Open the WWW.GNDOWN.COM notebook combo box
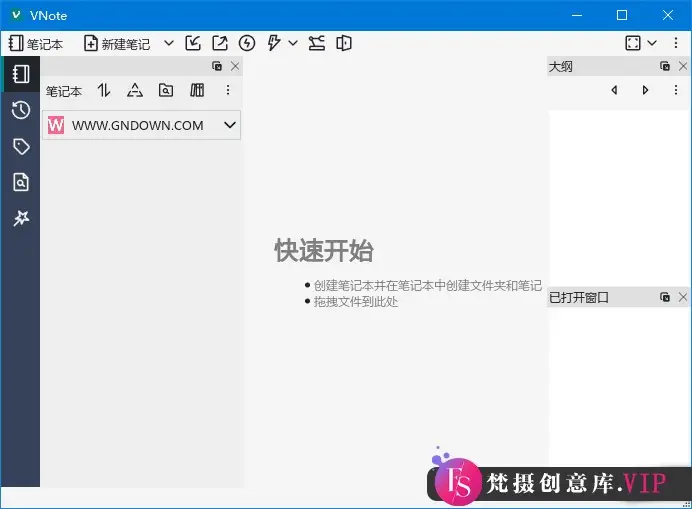The image size is (692, 509). pyautogui.click(x=141, y=125)
